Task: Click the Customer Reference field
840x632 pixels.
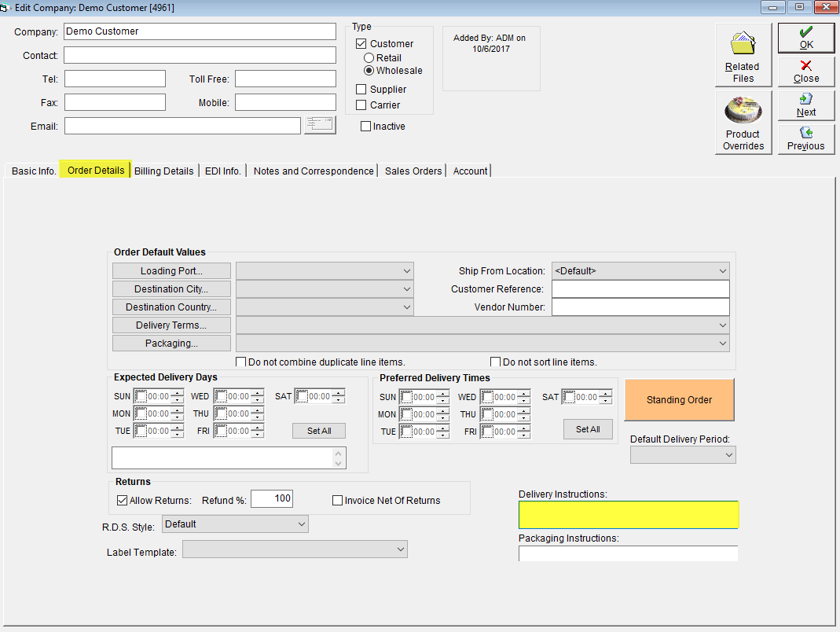Action: click(x=640, y=289)
